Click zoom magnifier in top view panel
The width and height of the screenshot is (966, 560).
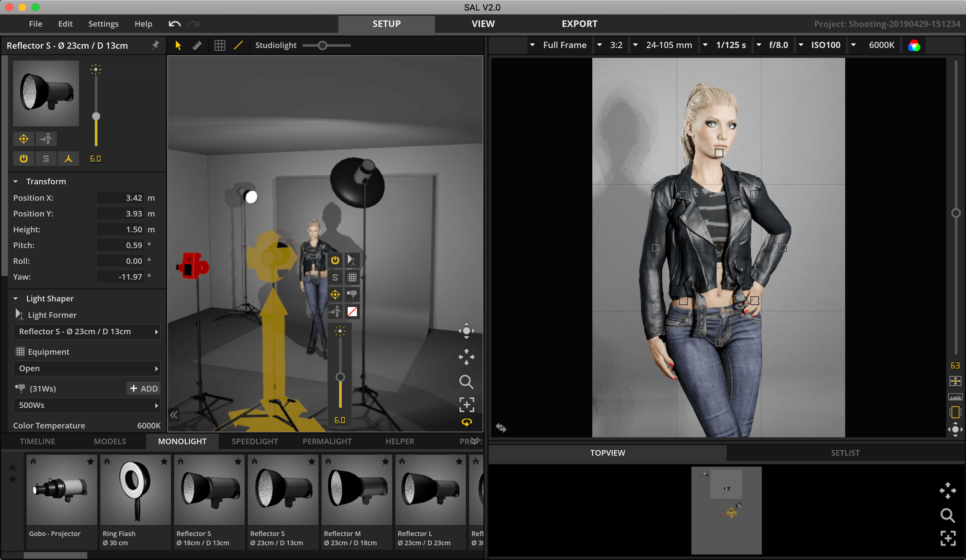click(x=948, y=516)
